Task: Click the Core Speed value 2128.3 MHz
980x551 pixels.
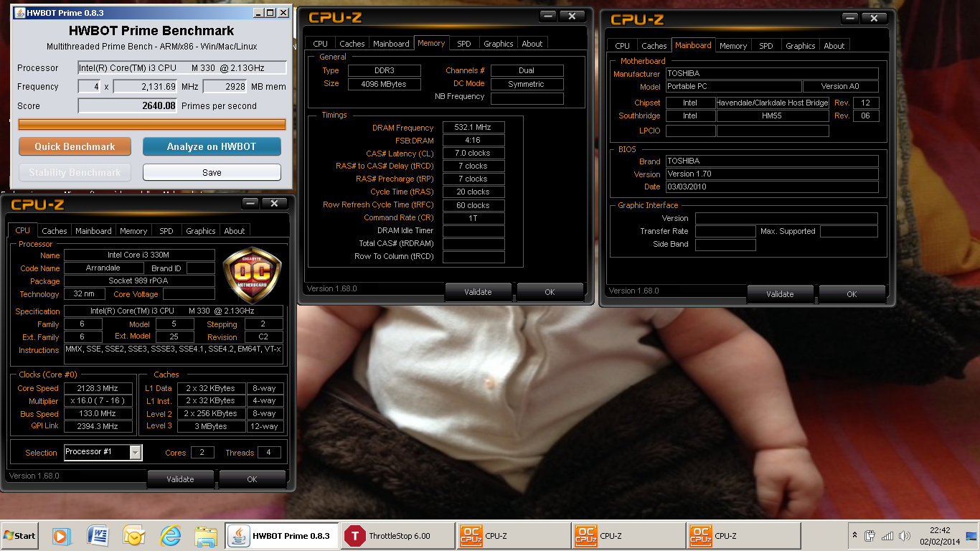Action: tap(98, 388)
